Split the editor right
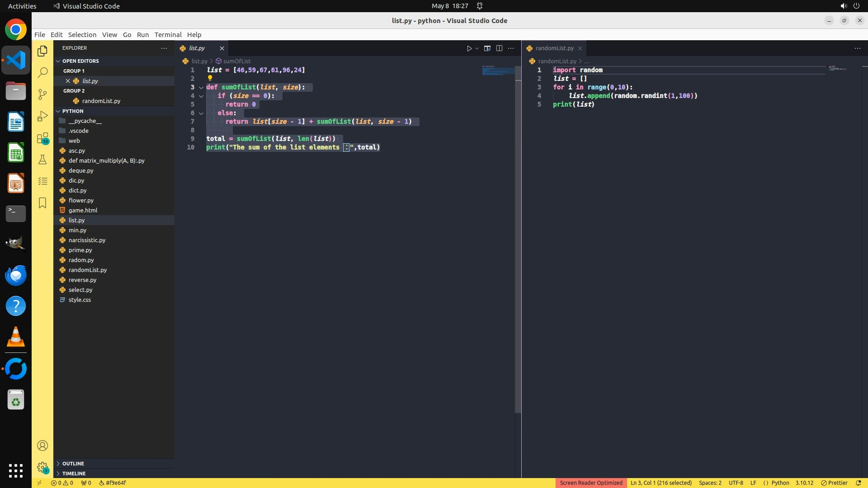 499,48
